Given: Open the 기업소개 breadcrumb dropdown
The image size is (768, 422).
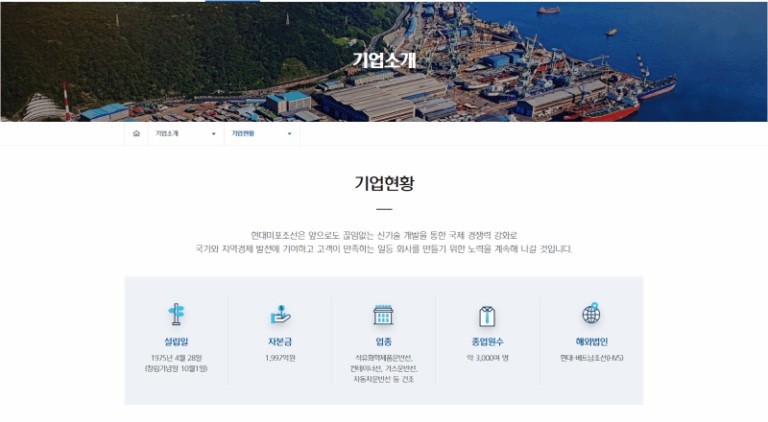Looking at the screenshot, I should (186, 134).
